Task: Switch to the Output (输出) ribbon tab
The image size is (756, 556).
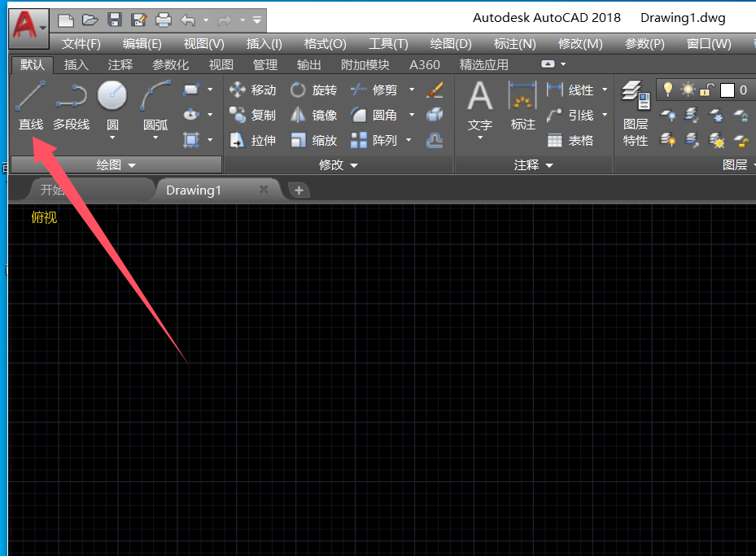Action: pyautogui.click(x=308, y=64)
